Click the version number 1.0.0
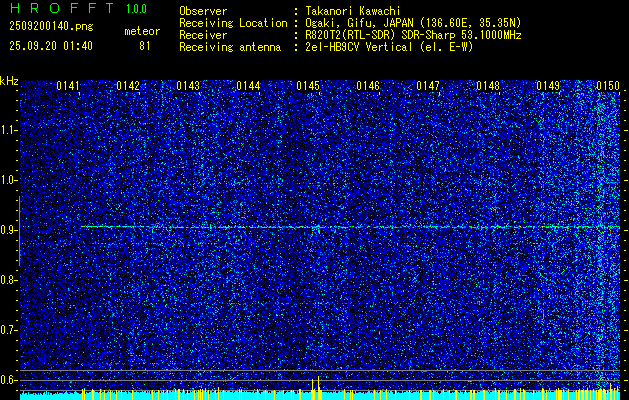 [136, 9]
